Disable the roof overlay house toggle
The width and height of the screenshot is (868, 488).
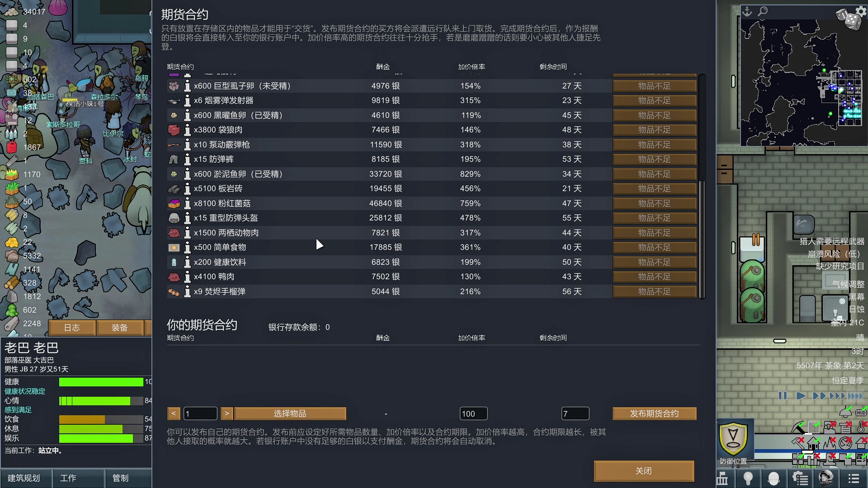[x=813, y=443]
